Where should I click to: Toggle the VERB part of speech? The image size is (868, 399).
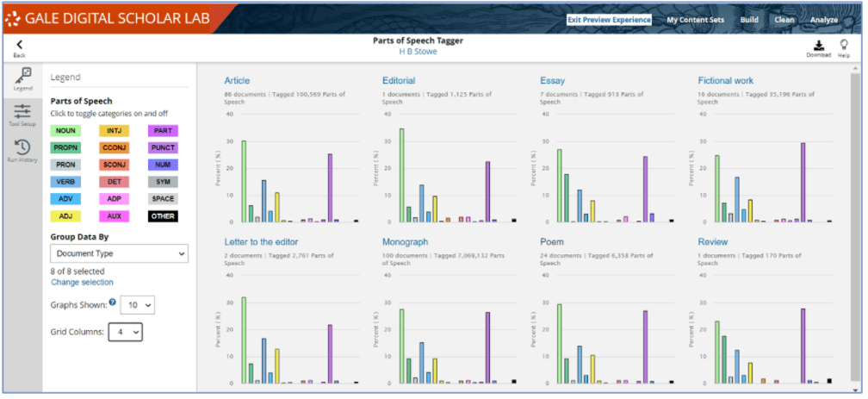point(66,182)
